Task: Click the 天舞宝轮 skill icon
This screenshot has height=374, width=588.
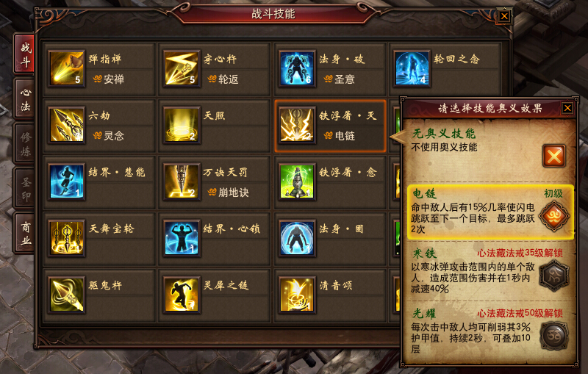Action: click(67, 238)
